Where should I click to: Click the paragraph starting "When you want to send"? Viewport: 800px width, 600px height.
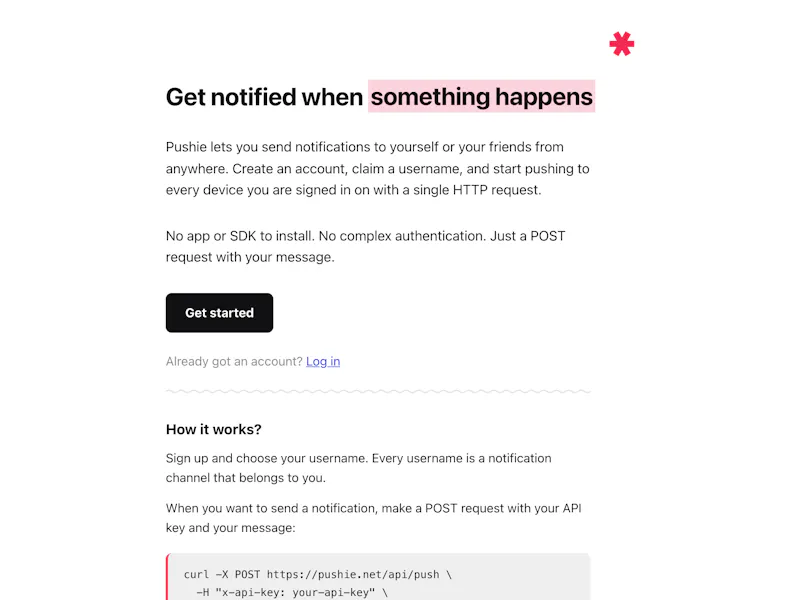373,518
